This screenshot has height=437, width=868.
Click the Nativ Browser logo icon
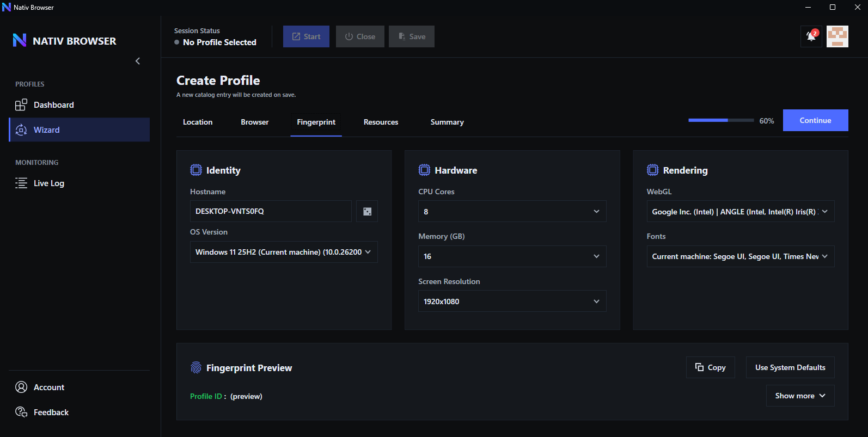coord(20,40)
